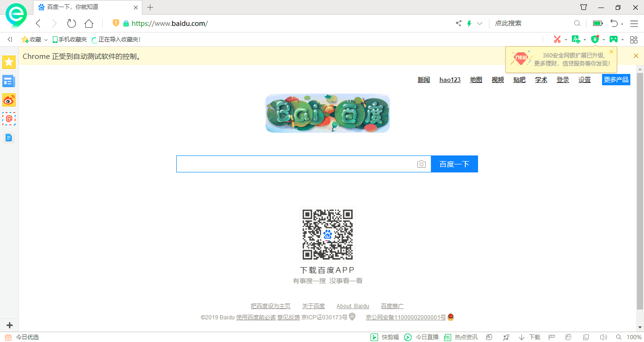
Task: Dismiss the Chrome automation warning bar
Action: pos(636,56)
